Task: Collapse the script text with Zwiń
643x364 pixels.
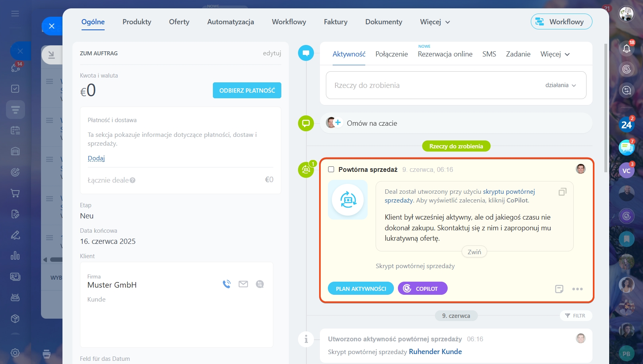Action: (x=474, y=252)
